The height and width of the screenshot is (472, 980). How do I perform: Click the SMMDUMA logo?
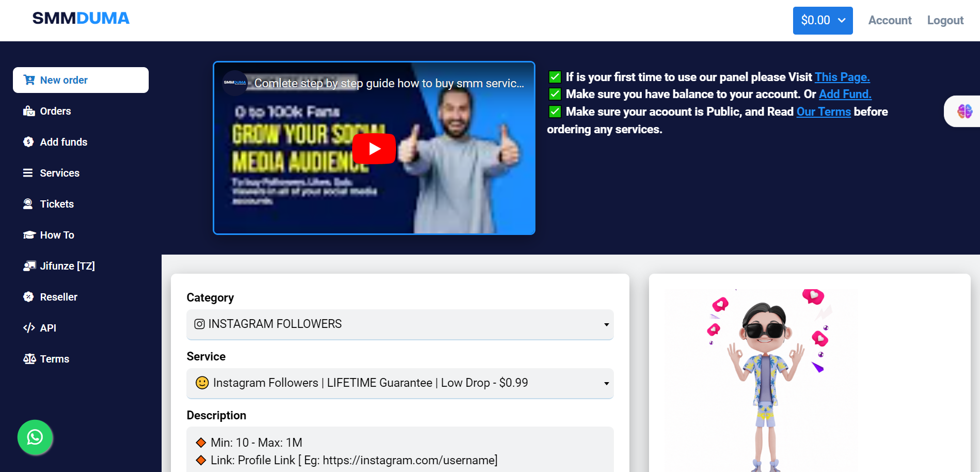click(x=81, y=19)
